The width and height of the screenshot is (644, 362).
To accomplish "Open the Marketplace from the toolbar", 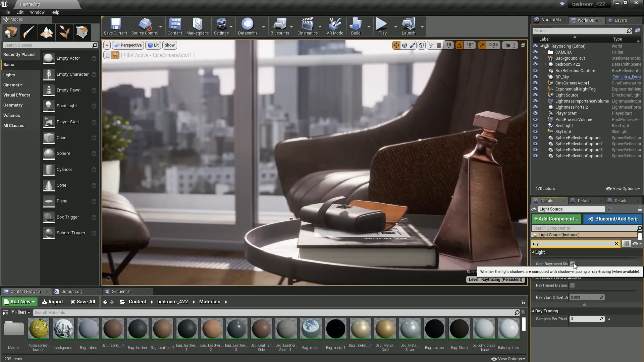I will pos(198,26).
